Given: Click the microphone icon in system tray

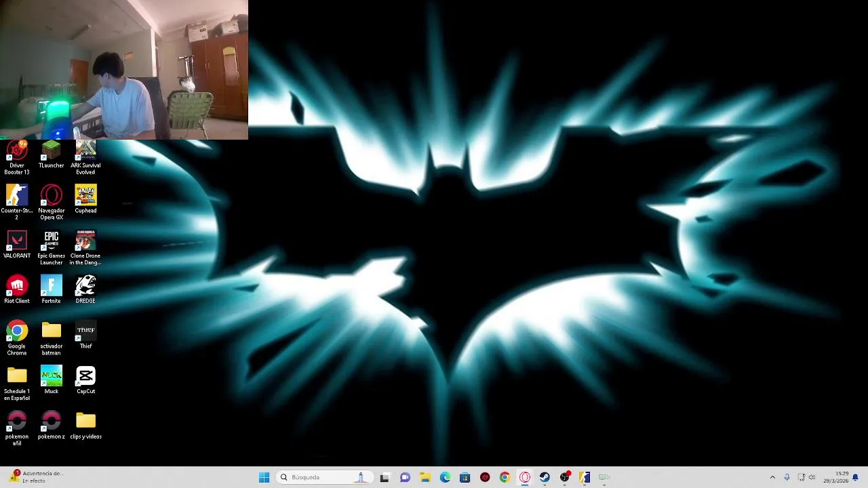Looking at the screenshot, I should click(x=787, y=477).
